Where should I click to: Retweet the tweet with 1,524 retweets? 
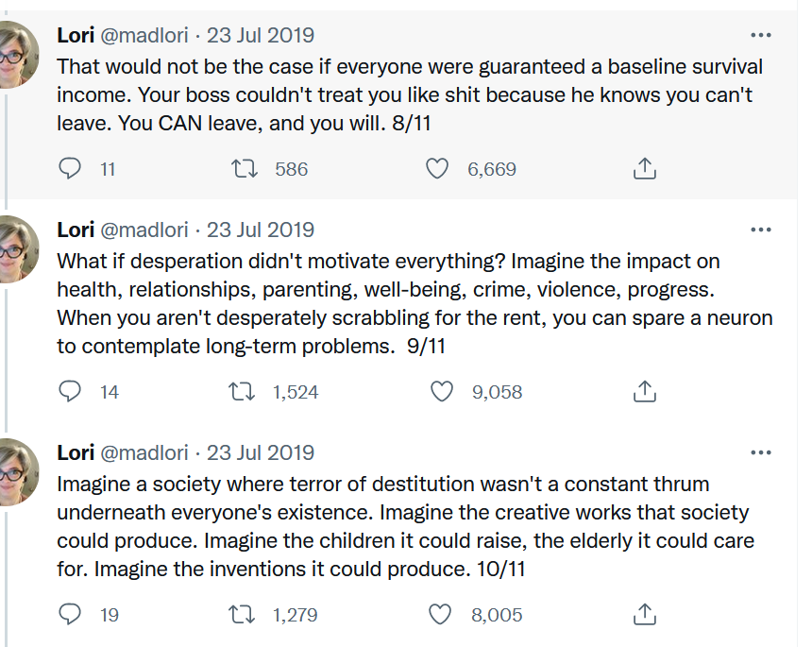click(x=242, y=392)
